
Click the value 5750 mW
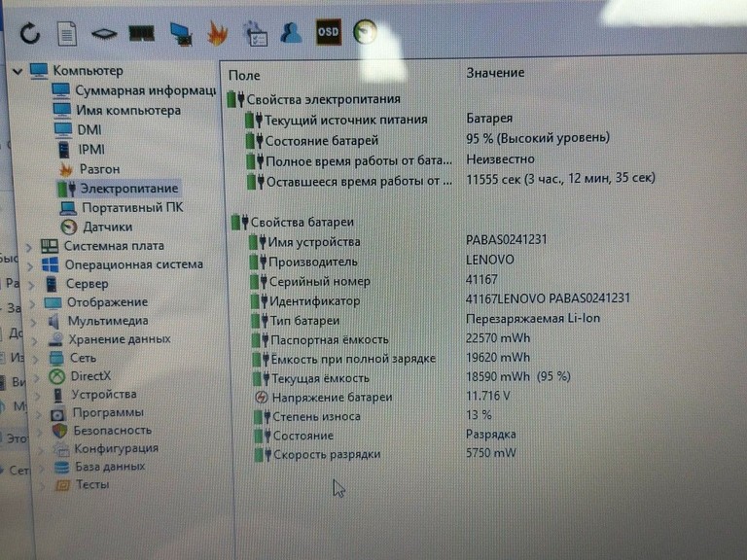(x=491, y=453)
